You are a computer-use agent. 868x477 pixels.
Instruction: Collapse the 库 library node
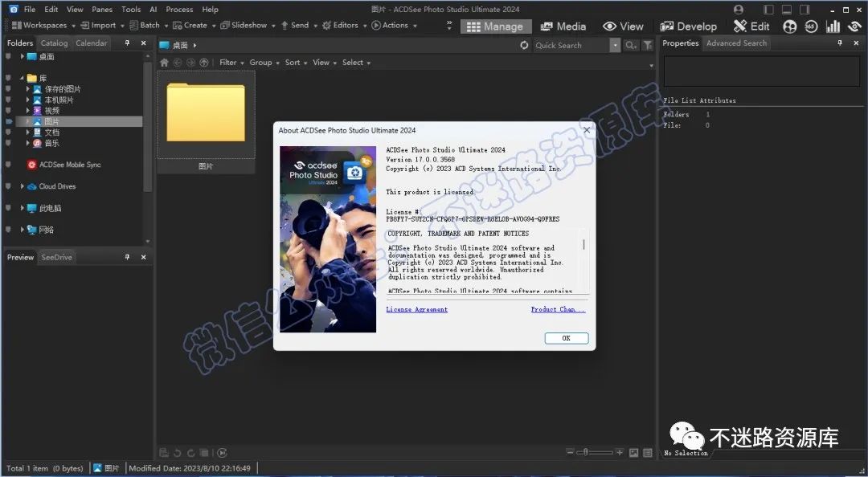tap(23, 78)
